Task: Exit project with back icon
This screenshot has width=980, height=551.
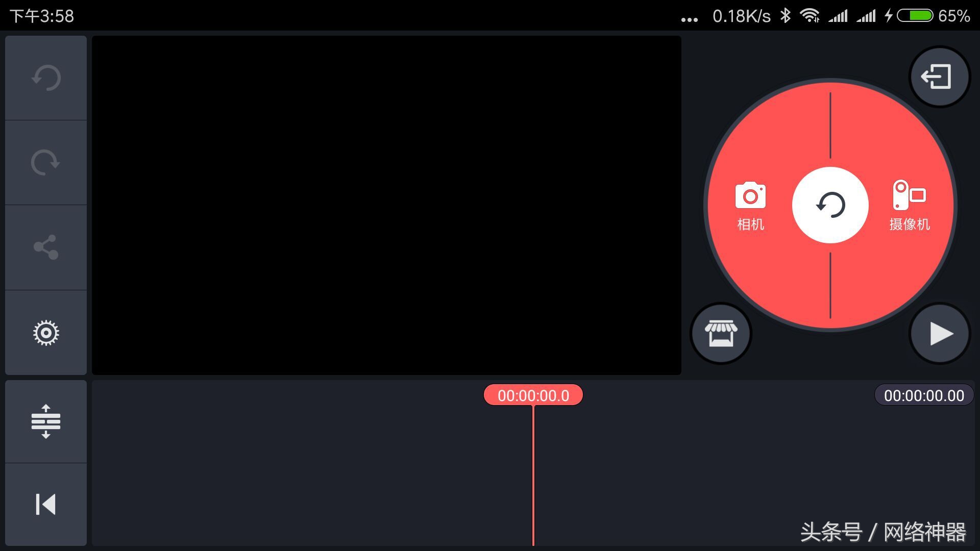Action: pyautogui.click(x=940, y=77)
